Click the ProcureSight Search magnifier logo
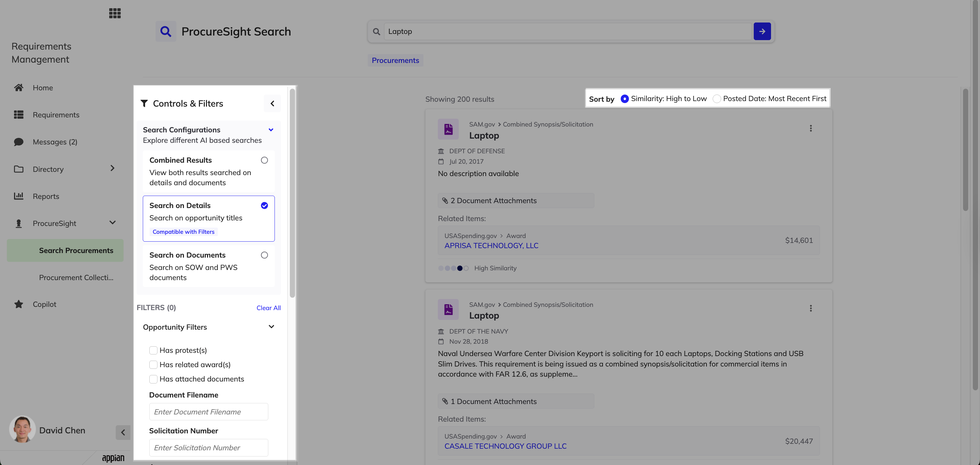This screenshot has height=465, width=980. pyautogui.click(x=166, y=31)
